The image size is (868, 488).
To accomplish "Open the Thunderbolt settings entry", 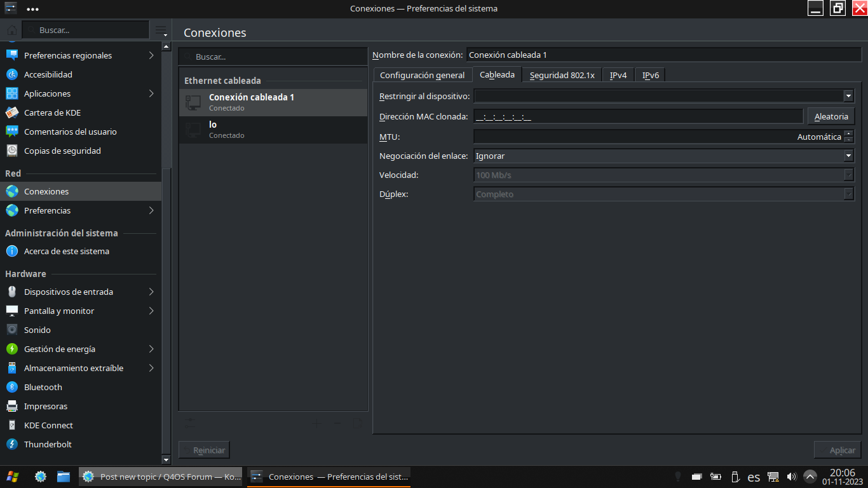I will click(48, 444).
